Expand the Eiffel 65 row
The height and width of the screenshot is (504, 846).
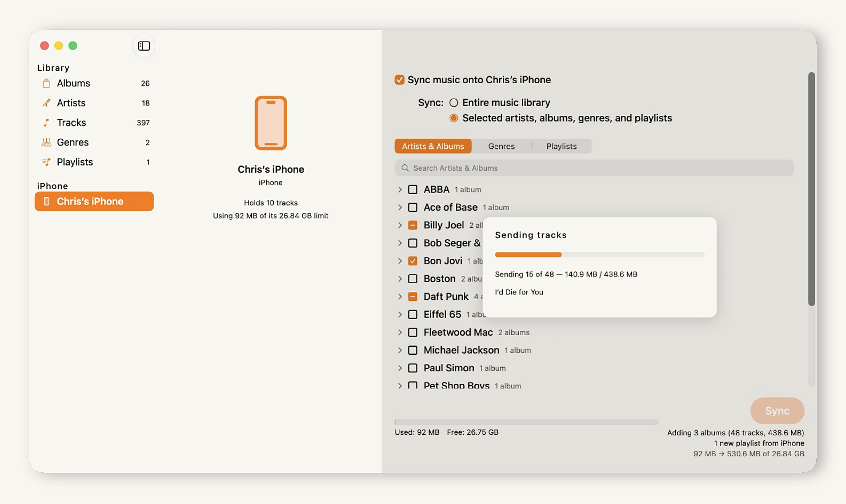tap(400, 315)
